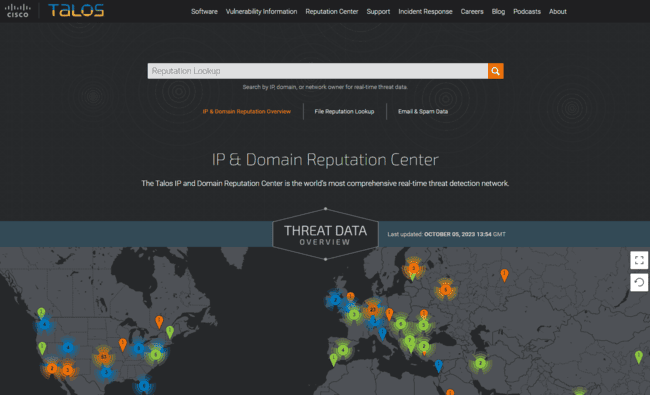
Task: Click the lone orange pin in central Russia
Action: 504,275
